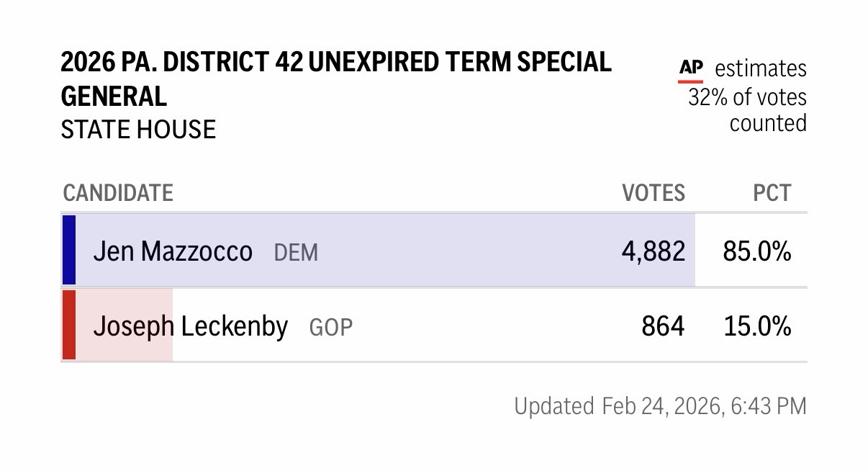The width and height of the screenshot is (868, 471).
Task: Select the election title heading
Action: pyautogui.click(x=336, y=78)
